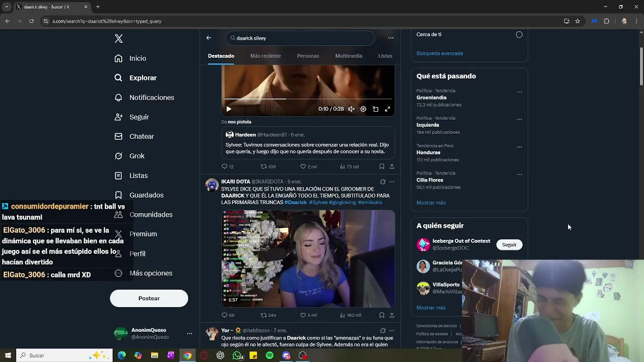Reply to the post with 12 replies
The width and height of the screenshot is (644, 362).
227,166
